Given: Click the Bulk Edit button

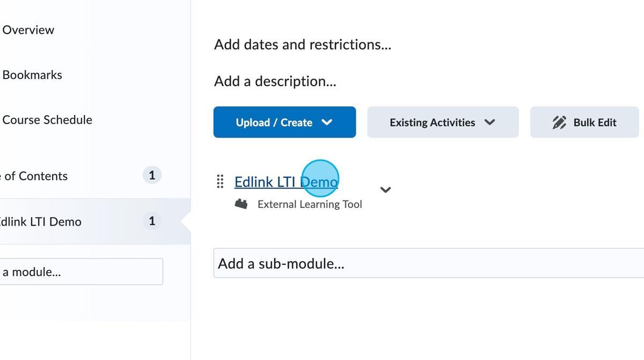Looking at the screenshot, I should coord(584,122).
